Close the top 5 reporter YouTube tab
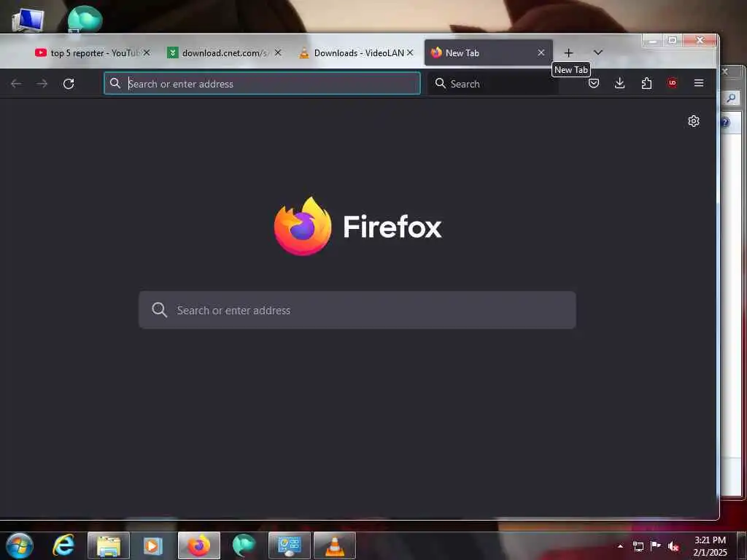This screenshot has height=560, width=747. pyautogui.click(x=147, y=52)
